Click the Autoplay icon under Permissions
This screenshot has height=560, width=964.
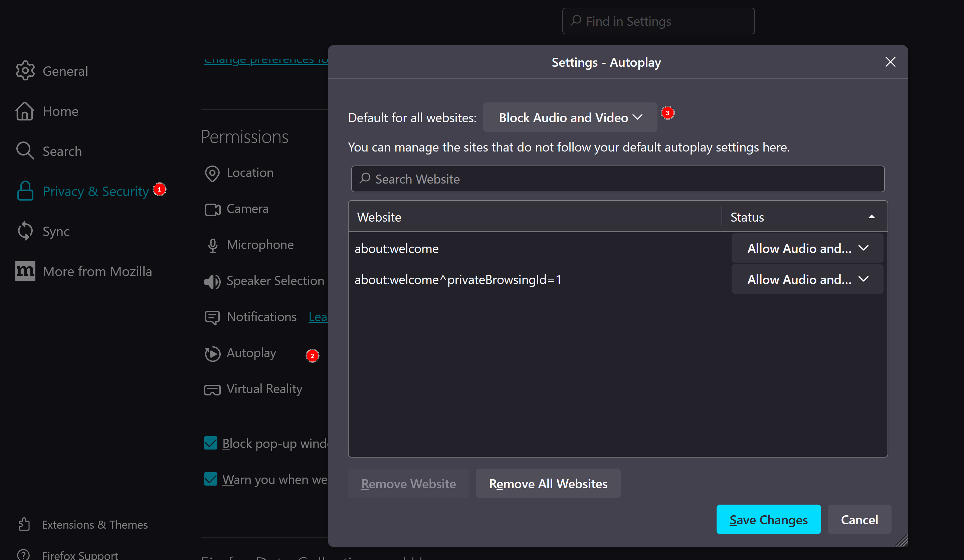point(212,353)
